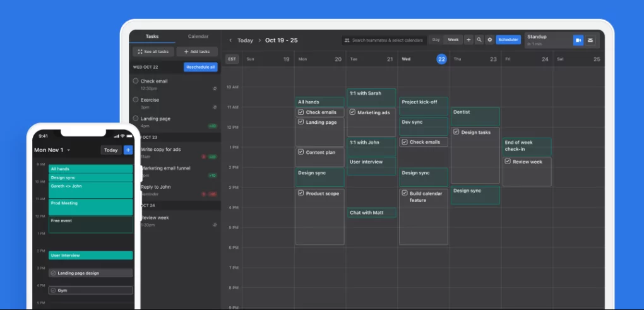Open Gareth <> John event on phone
This screenshot has height=310, width=644.
pos(91,190)
